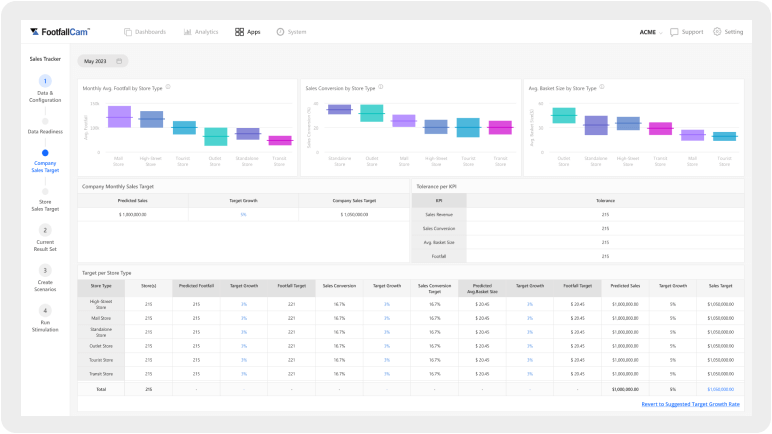
Task: Select the Total row label
Action: coord(101,389)
